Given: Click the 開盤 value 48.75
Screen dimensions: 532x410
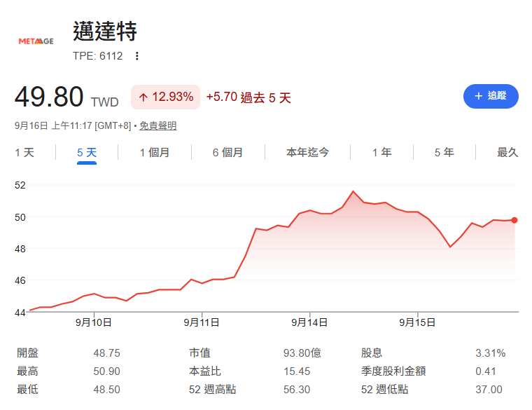Looking at the screenshot, I should 107,353.
